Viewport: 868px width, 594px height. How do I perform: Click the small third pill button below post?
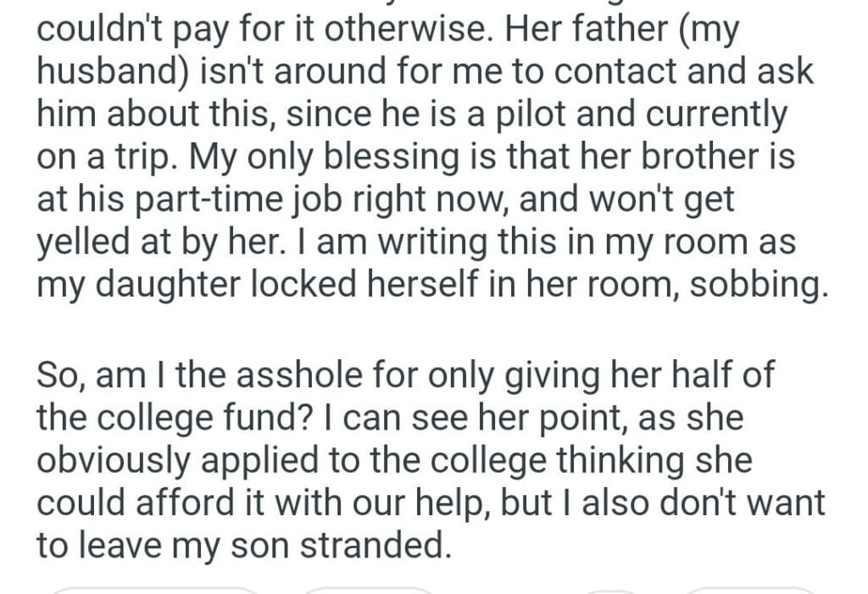(x=612, y=591)
